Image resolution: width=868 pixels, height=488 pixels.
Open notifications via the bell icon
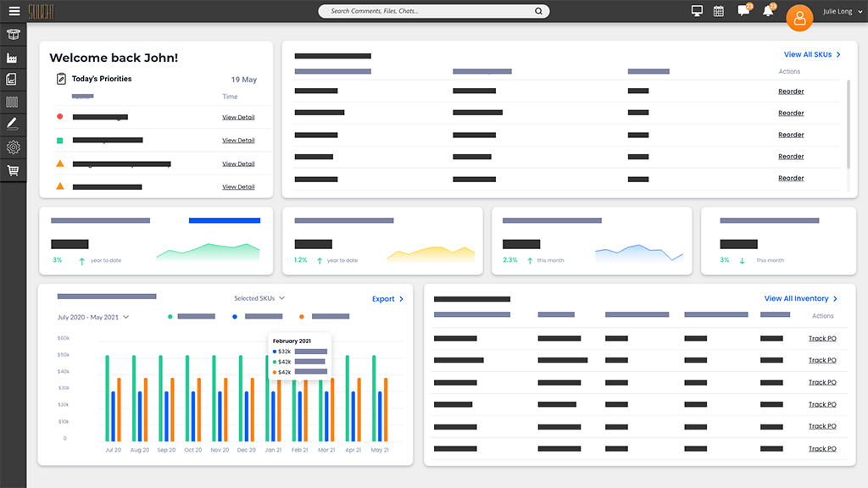point(768,11)
